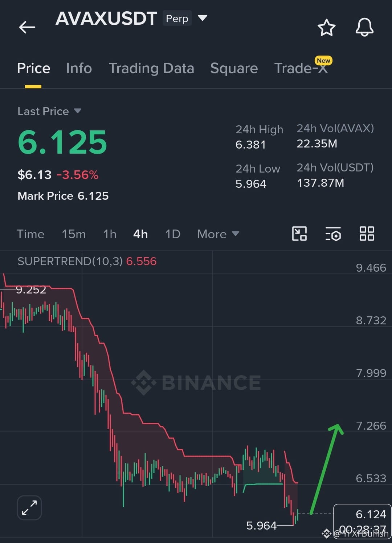The image size is (392, 543).
Task: Open the Square tab
Action: point(234,68)
